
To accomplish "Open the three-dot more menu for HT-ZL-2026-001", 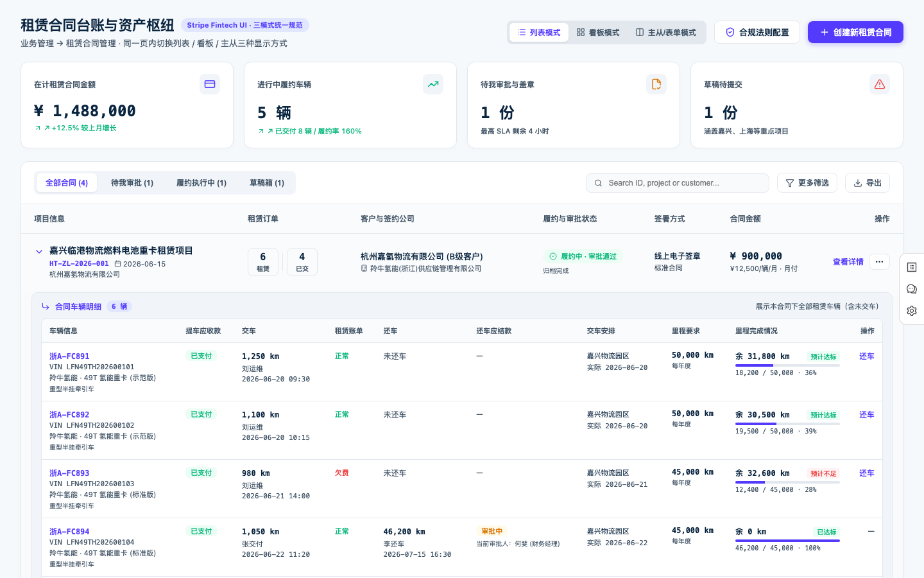I will pyautogui.click(x=879, y=262).
